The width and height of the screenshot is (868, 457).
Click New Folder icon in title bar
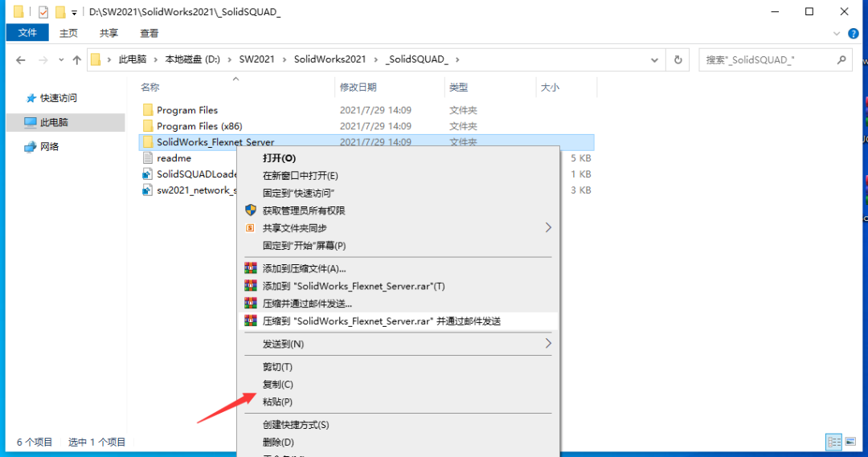pyautogui.click(x=60, y=11)
